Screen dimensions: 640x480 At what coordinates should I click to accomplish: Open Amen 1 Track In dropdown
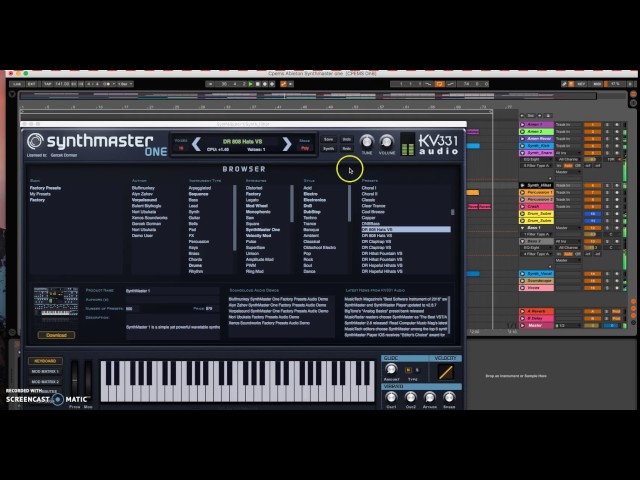pyautogui.click(x=568, y=124)
